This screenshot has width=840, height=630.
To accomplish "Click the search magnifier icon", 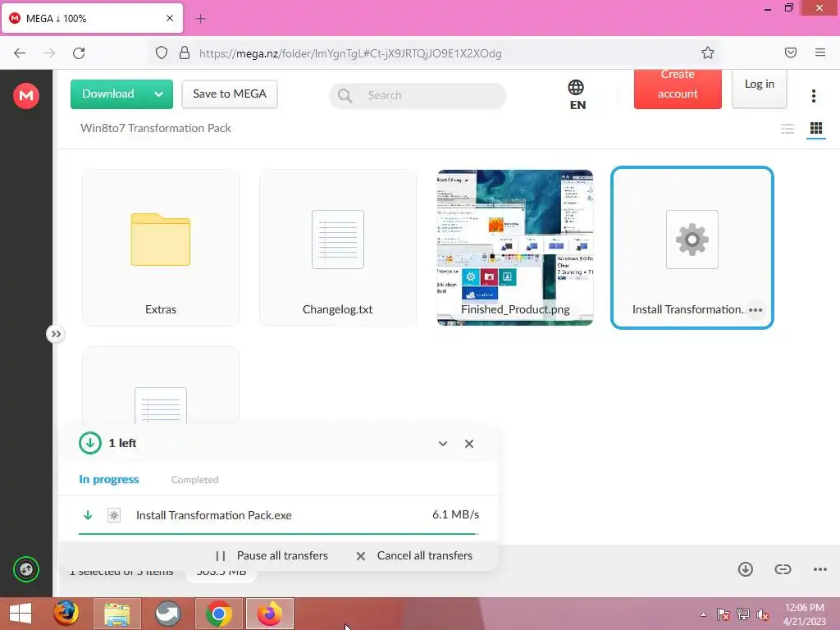I will 345,96.
